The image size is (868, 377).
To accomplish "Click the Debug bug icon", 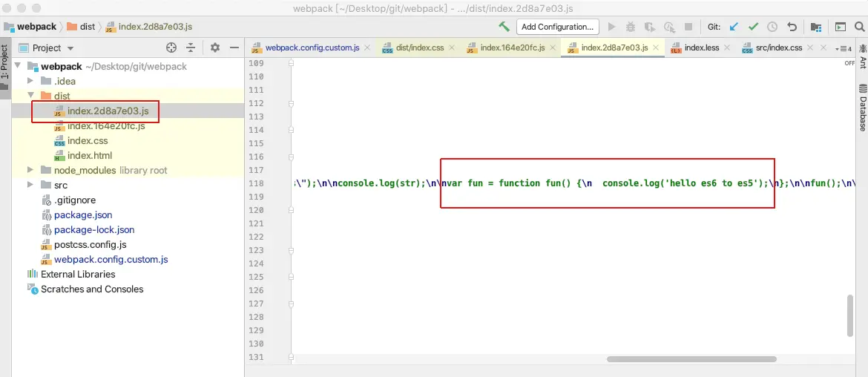I will click(x=631, y=27).
